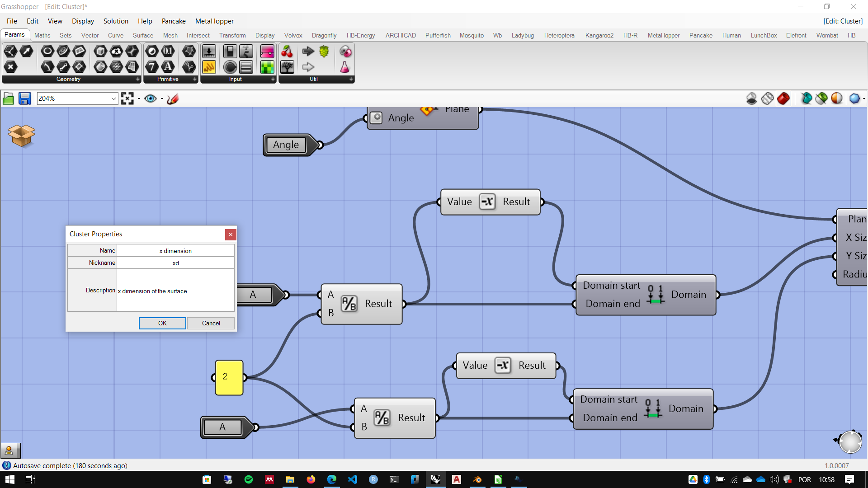Pick the Text 'A' parameter icon
The height and width of the screenshot is (488, 868).
168,67
